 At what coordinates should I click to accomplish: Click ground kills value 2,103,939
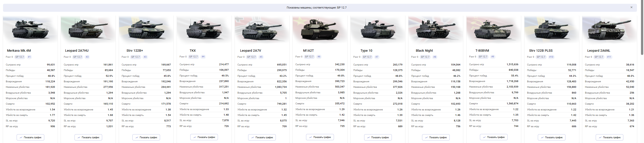(512, 87)
